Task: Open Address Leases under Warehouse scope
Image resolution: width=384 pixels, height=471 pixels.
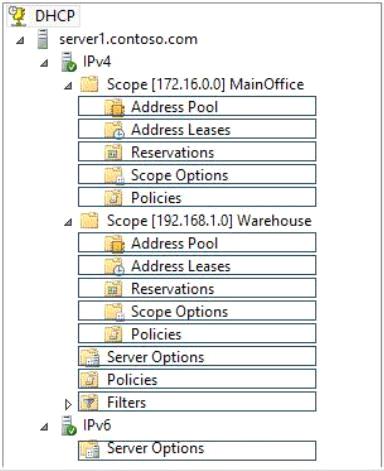Action: click(x=197, y=266)
